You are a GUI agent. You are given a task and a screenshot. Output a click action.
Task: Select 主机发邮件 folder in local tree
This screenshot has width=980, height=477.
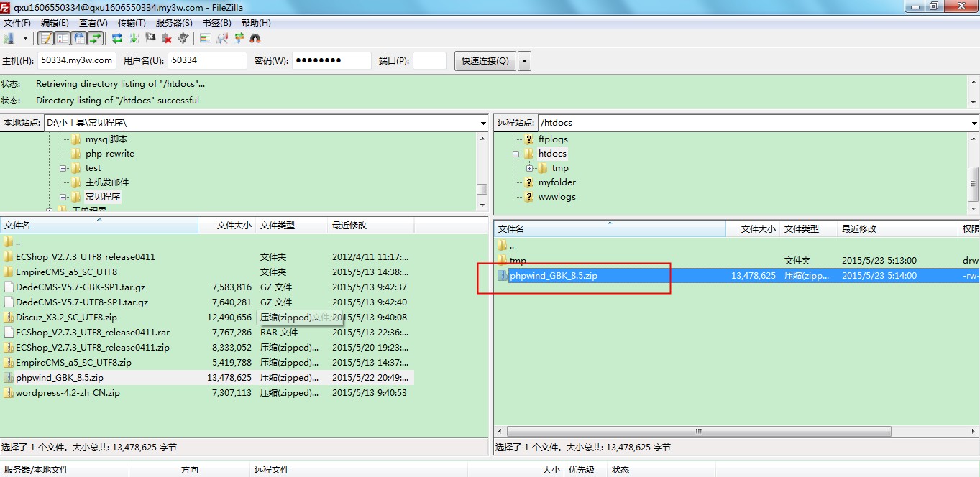106,182
